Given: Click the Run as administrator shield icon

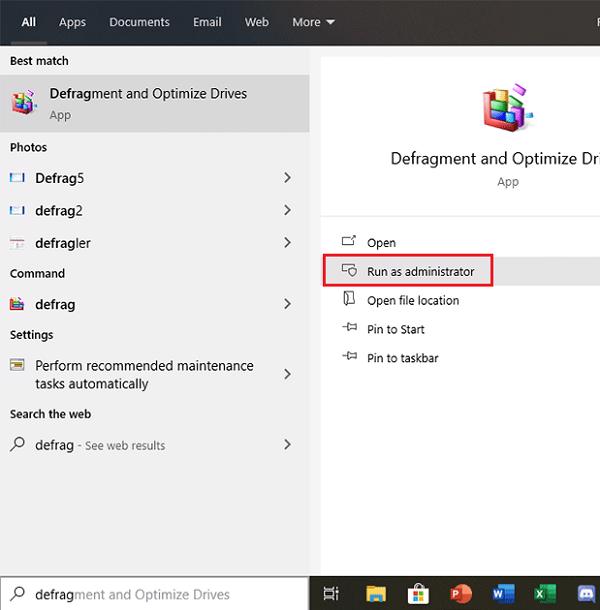Looking at the screenshot, I should [349, 270].
